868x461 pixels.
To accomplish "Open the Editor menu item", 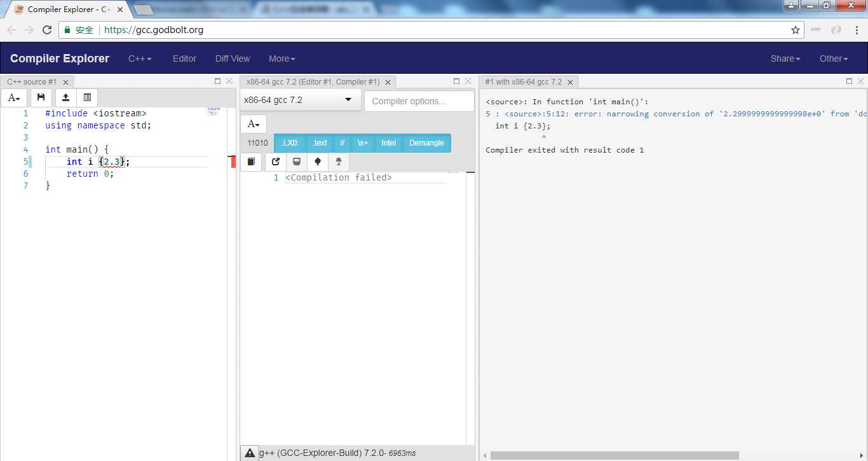I will click(x=184, y=58).
